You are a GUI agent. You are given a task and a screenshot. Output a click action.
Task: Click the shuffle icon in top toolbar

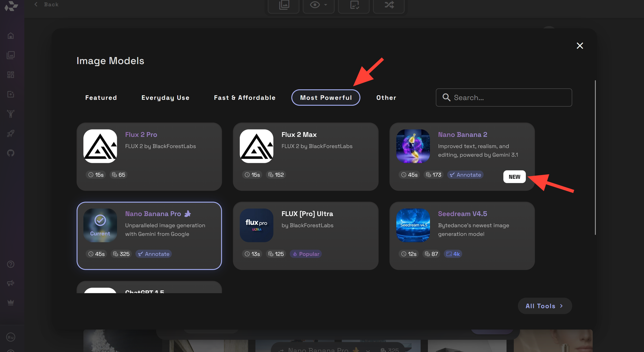(x=389, y=5)
